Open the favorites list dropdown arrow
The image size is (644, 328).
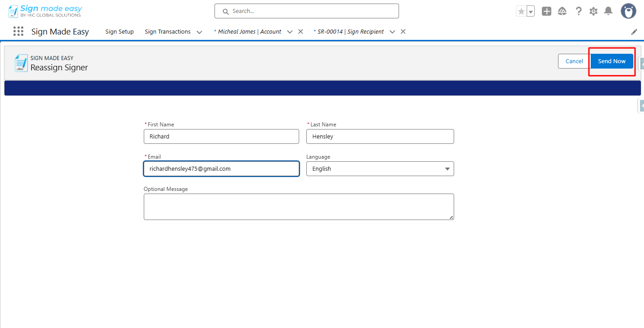(x=531, y=12)
